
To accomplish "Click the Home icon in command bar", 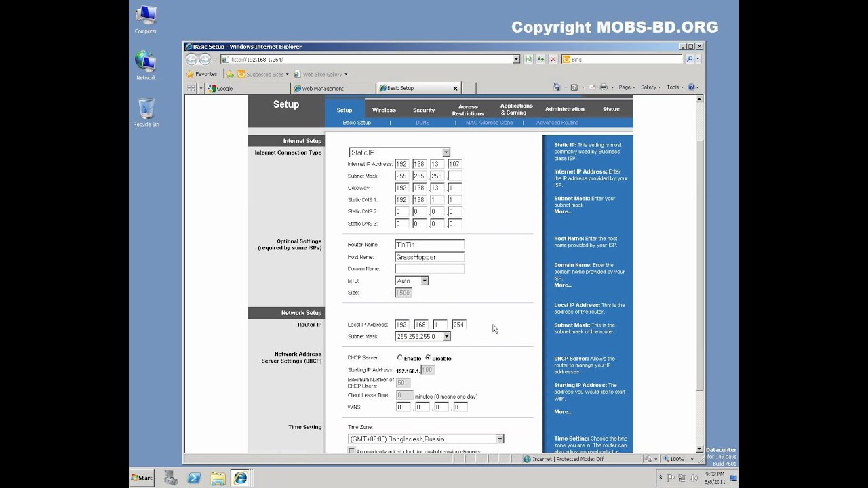I will click(x=557, y=87).
